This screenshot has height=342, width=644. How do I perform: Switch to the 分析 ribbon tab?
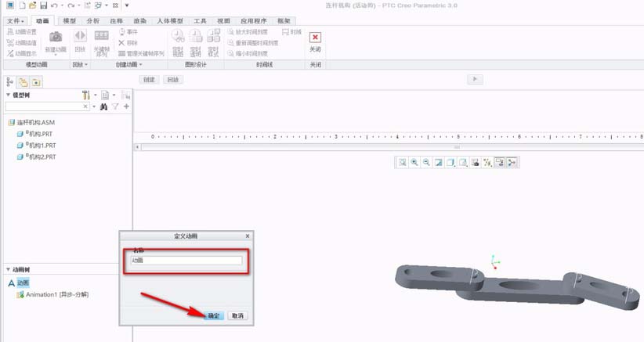point(92,20)
